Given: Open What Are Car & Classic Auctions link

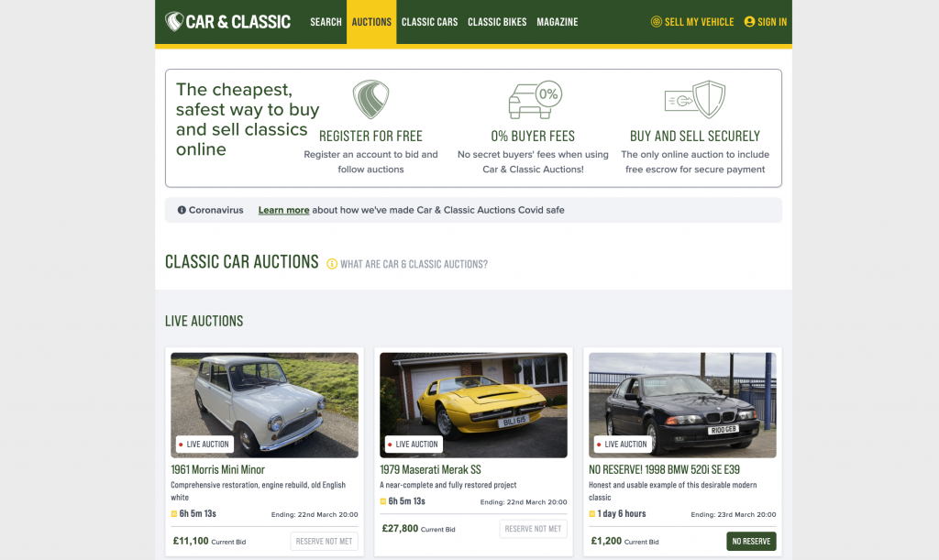Looking at the screenshot, I should pos(414,264).
